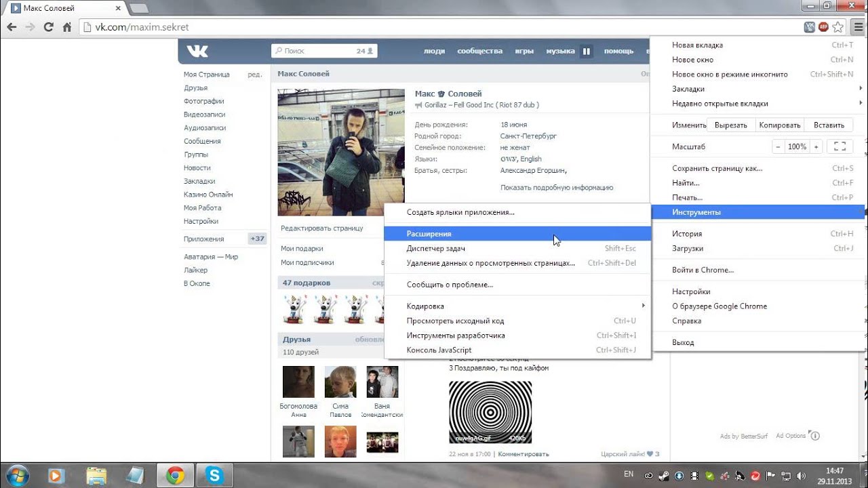Increase zoom with the plus button

816,146
